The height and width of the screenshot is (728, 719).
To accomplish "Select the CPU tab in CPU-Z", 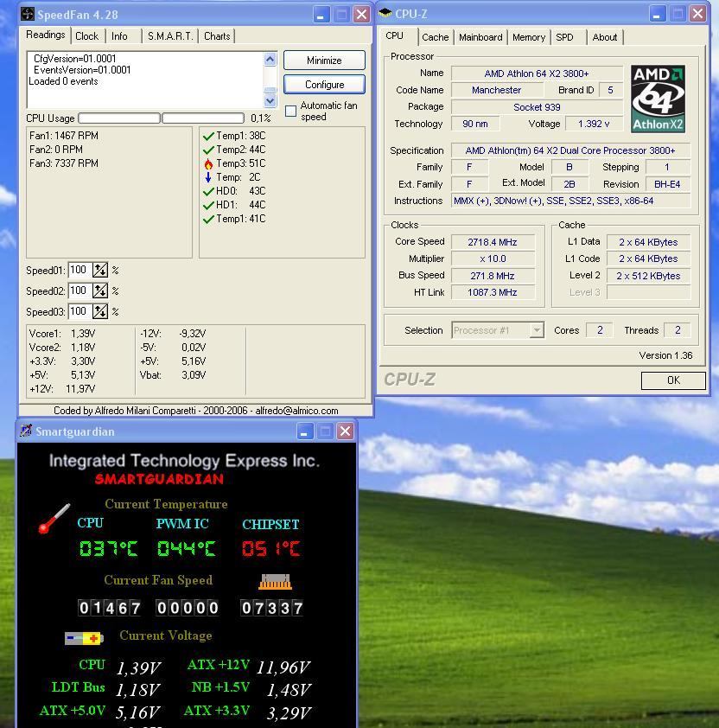I will tap(394, 35).
